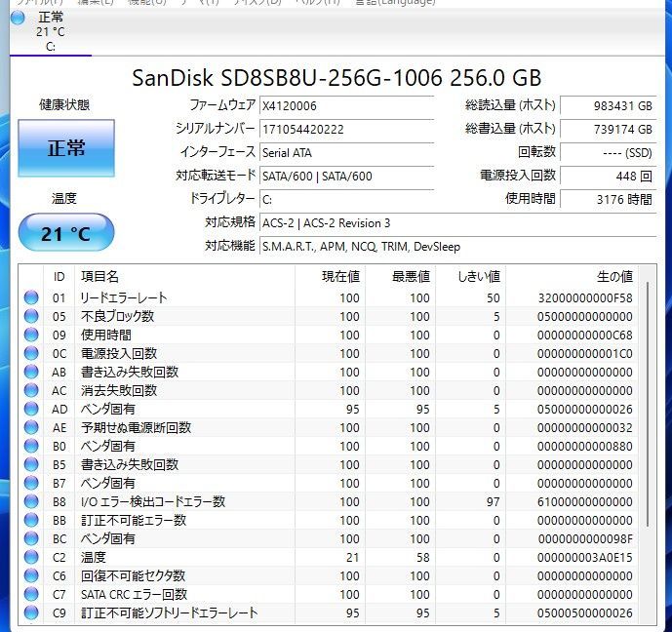Click status icon for ID AB row

pyautogui.click(x=31, y=372)
